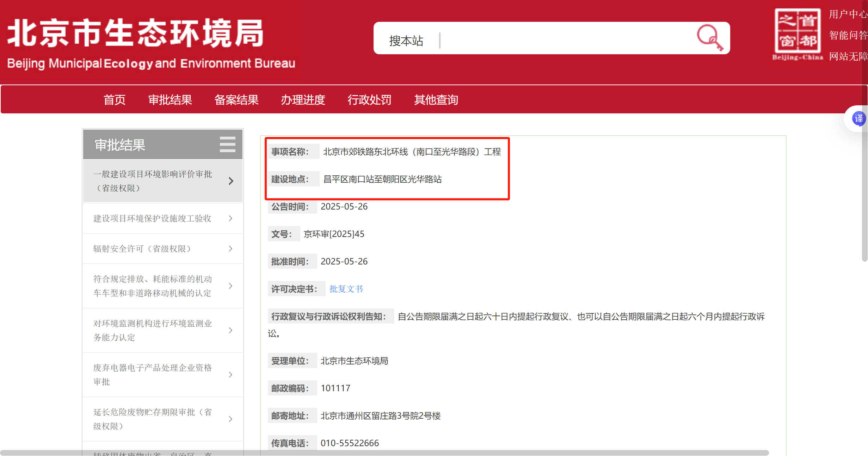Image resolution: width=868 pixels, height=456 pixels.
Task: Open the 批复文书 document link
Action: tap(346, 289)
